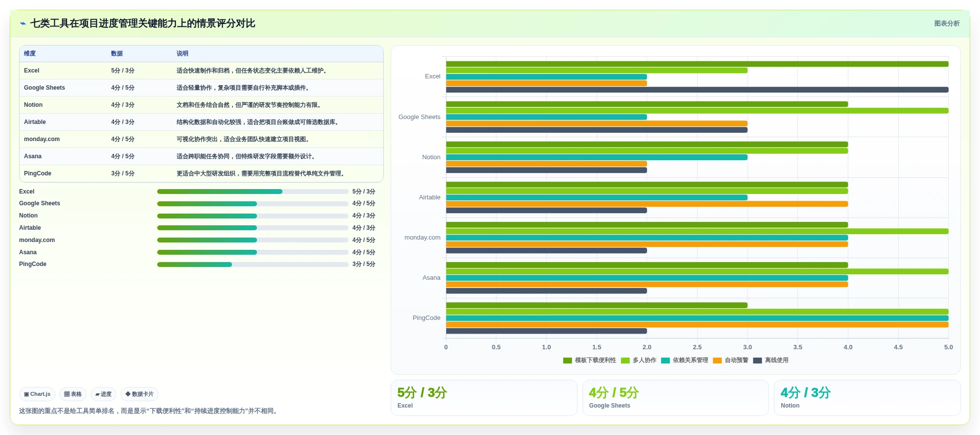
Task: Select the Chart.js tag chip
Action: (37, 394)
